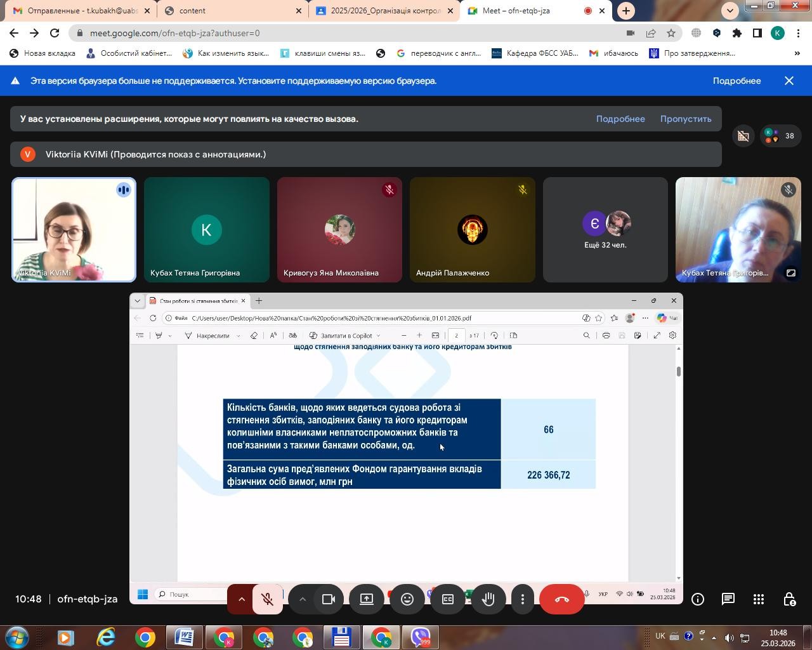Open the emoji reactions panel
The height and width of the screenshot is (650, 812).
pyautogui.click(x=407, y=599)
